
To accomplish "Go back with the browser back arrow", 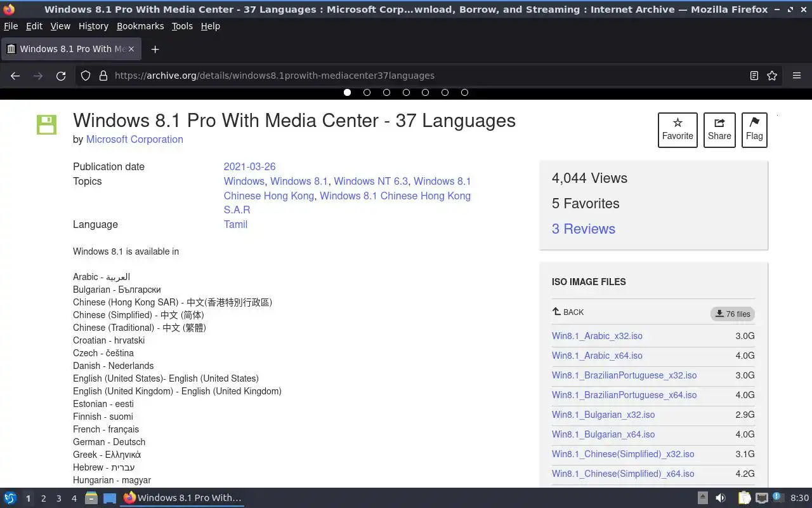I will [15, 76].
